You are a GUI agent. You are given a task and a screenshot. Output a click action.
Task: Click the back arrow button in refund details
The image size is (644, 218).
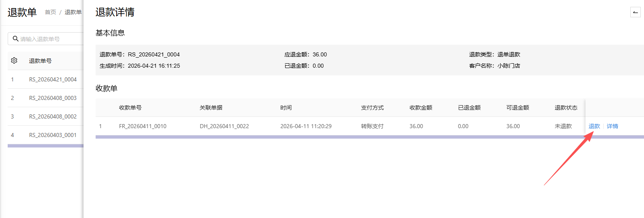(636, 12)
